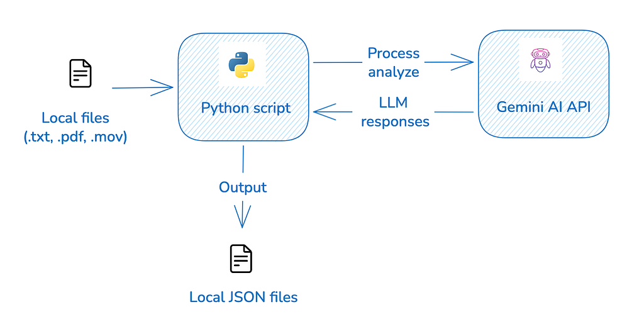The height and width of the screenshot is (329, 644).
Task: Select the '(.txt, .pdf, .mov)' text
Action: pyautogui.click(x=75, y=137)
